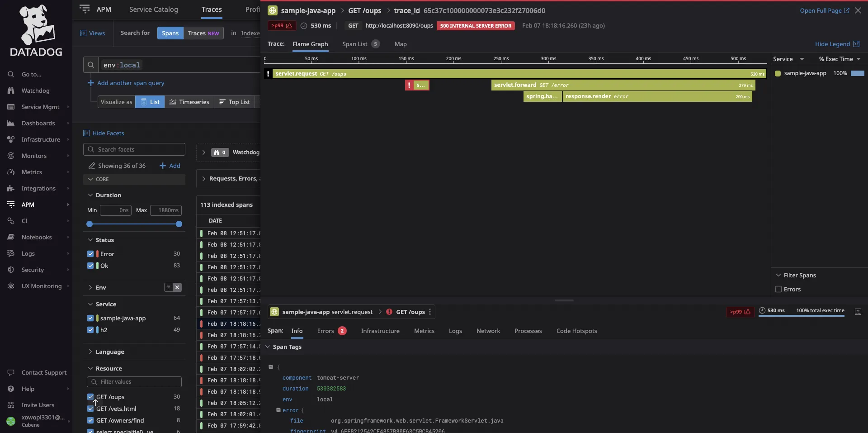Image resolution: width=868 pixels, height=433 pixels.
Task: Open Metrics sidebar icon
Action: (x=11, y=172)
